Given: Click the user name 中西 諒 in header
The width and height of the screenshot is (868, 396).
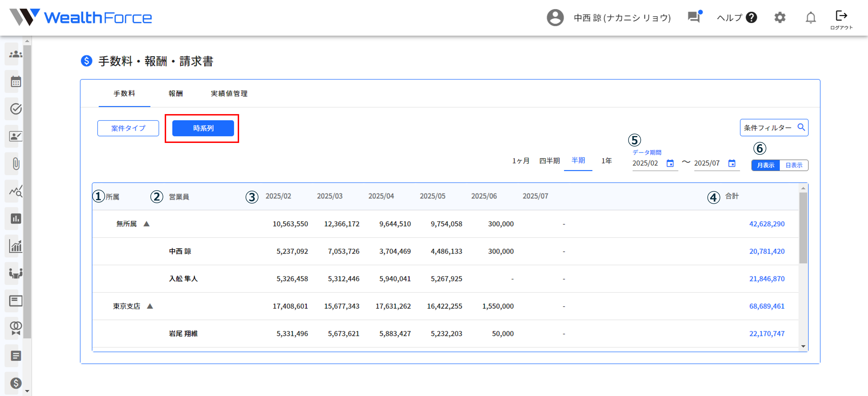Looking at the screenshot, I should click(x=622, y=18).
